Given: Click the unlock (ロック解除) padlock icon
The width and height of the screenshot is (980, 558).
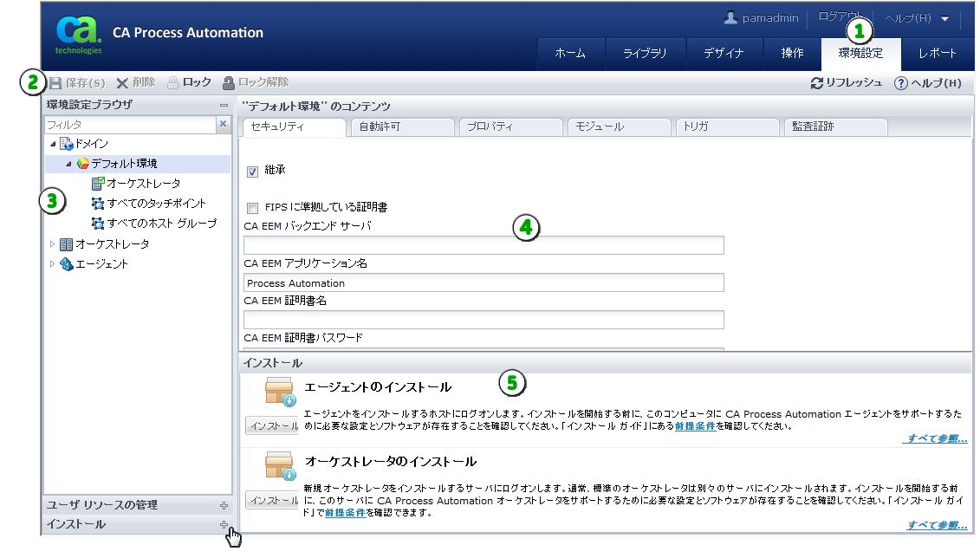Looking at the screenshot, I should click(229, 82).
